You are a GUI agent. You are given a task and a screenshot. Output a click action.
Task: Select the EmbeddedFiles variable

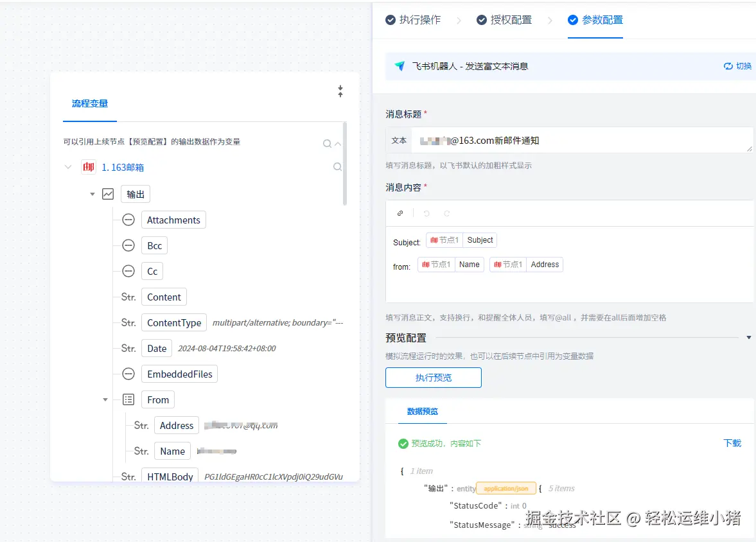179,374
